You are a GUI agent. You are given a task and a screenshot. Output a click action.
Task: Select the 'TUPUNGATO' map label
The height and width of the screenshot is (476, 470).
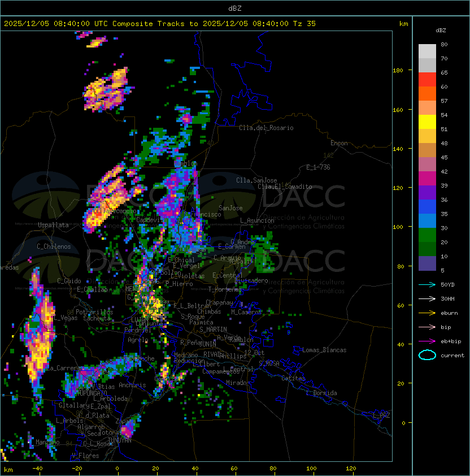click(x=92, y=393)
